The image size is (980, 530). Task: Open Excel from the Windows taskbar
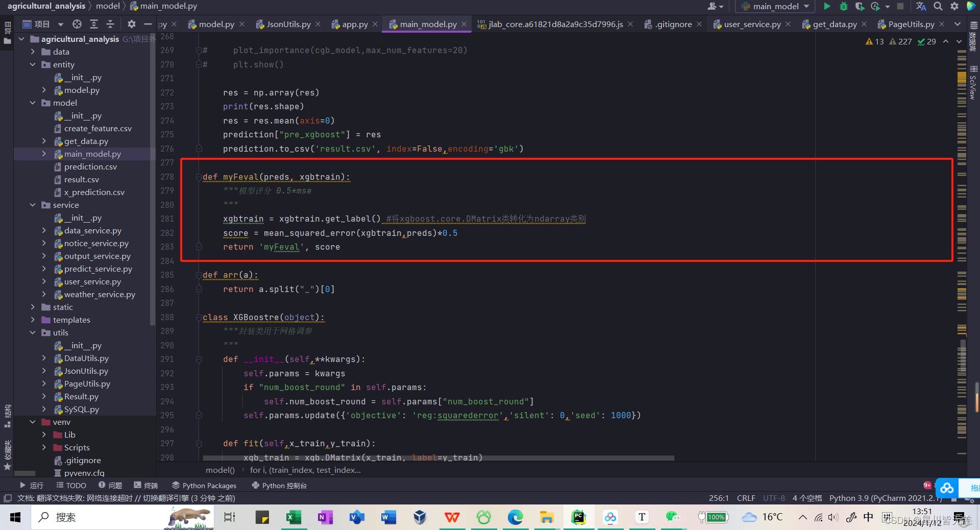[x=293, y=517]
